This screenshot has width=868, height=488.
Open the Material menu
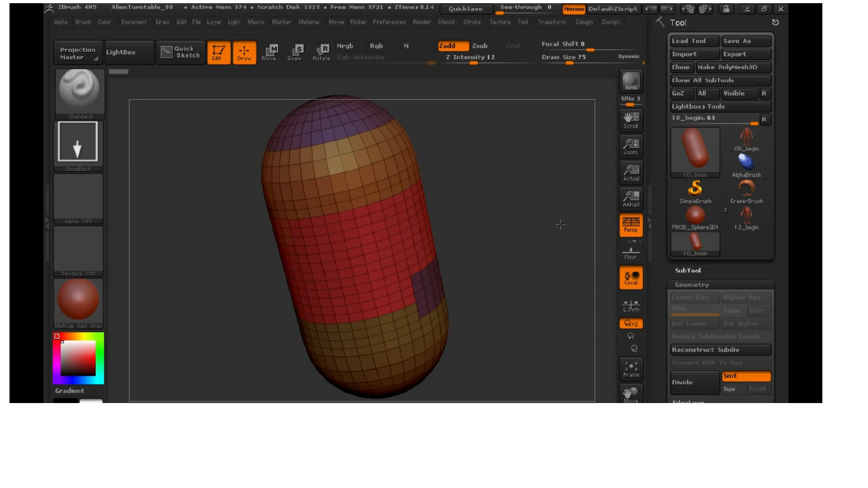[x=309, y=22]
